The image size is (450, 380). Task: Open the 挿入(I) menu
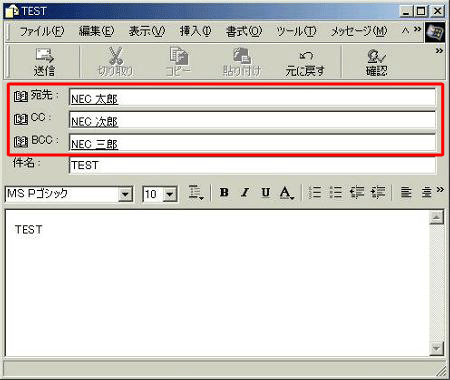click(196, 32)
